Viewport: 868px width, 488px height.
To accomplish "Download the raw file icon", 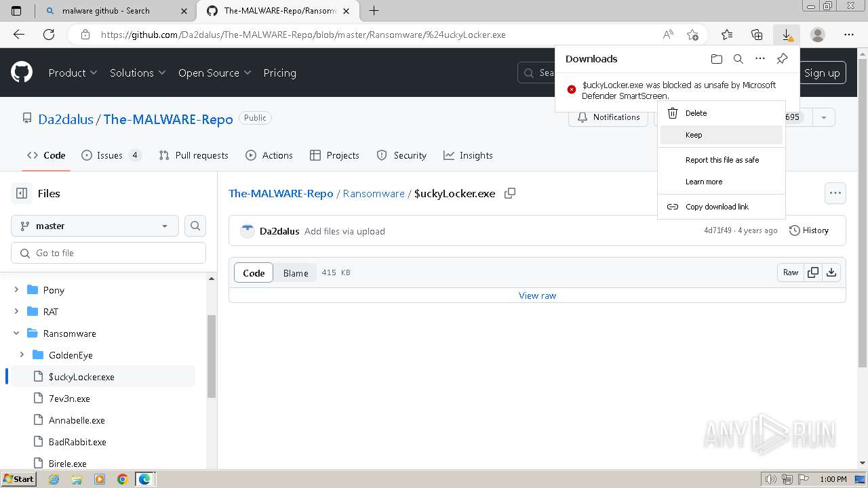I will click(831, 272).
